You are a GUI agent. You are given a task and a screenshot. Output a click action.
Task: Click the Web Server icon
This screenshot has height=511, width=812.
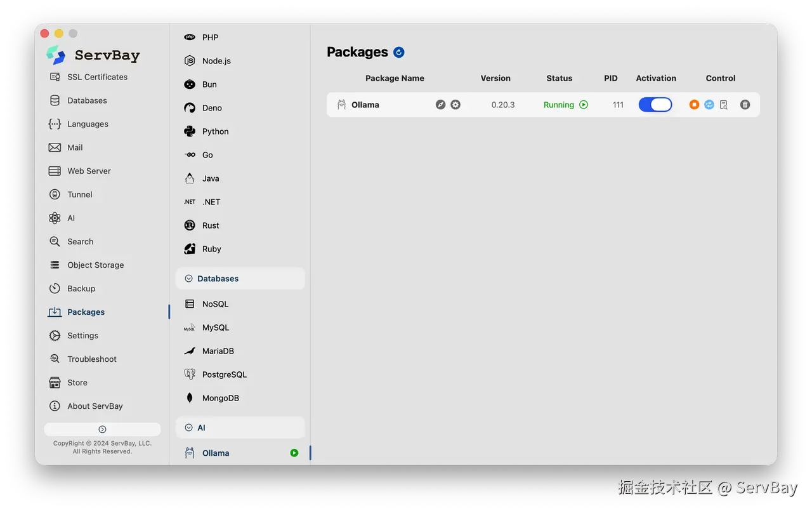point(55,171)
